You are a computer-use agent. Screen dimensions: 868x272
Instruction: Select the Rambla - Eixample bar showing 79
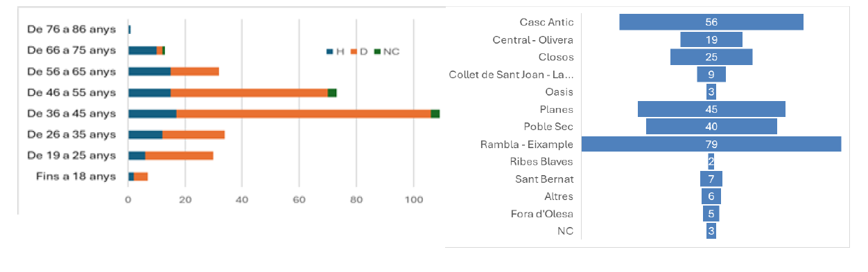pyautogui.click(x=711, y=144)
